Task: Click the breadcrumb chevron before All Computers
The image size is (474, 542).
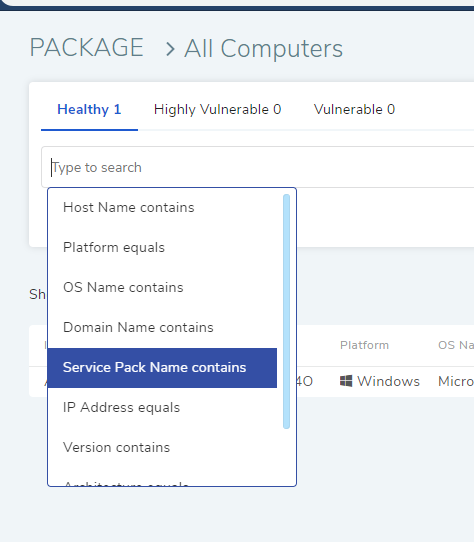Action: [170, 49]
